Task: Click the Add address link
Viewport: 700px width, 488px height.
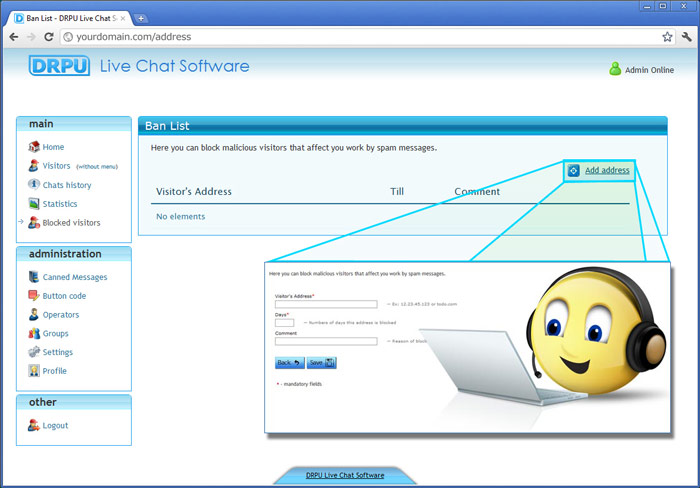Action: 607,170
